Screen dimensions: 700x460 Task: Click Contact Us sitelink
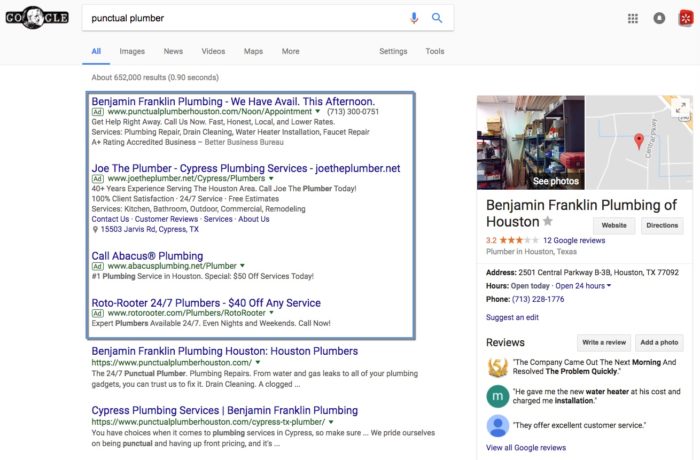coord(110,219)
